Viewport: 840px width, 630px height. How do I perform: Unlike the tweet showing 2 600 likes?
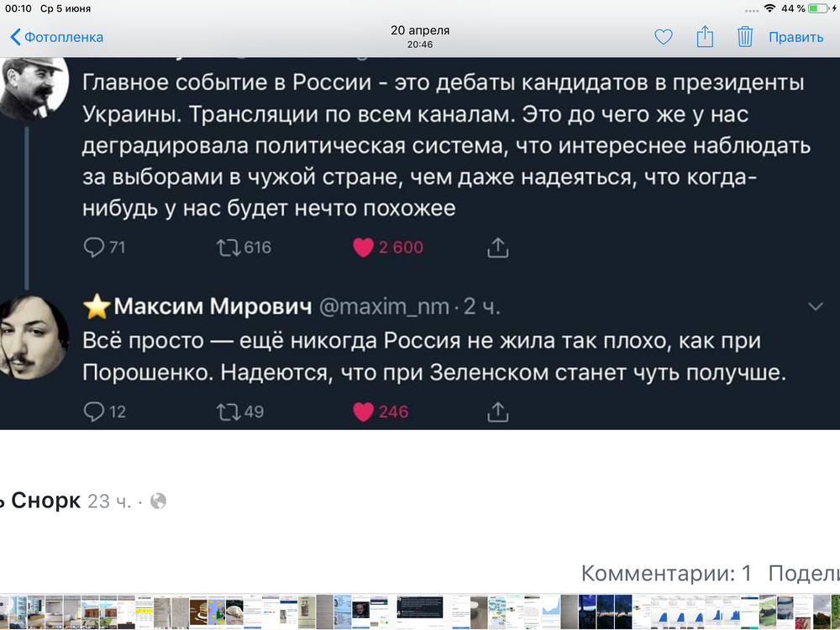click(x=363, y=247)
